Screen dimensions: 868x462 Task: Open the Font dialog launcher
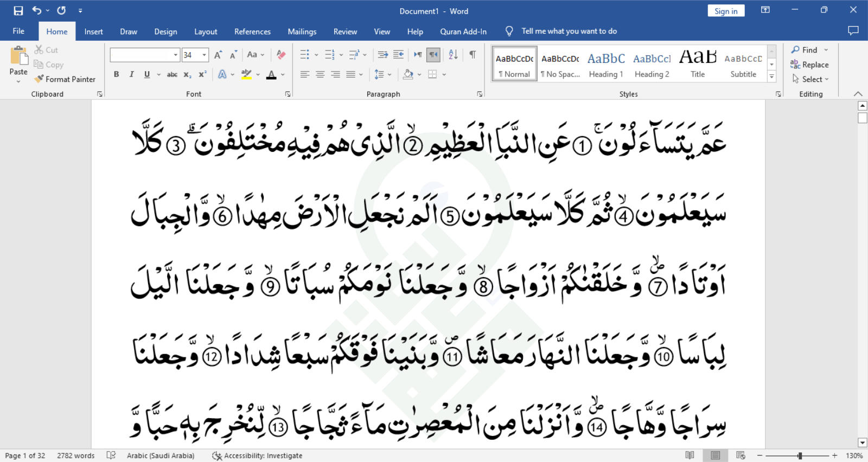click(x=288, y=94)
